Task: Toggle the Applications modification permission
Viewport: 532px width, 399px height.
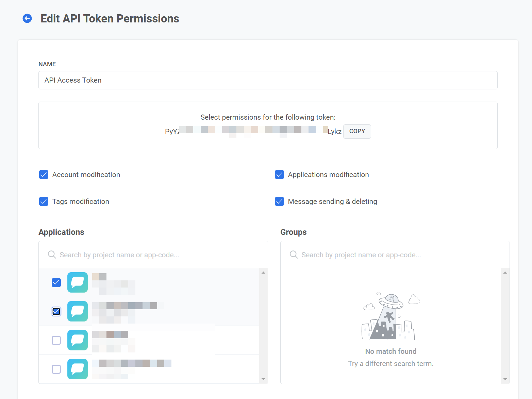Action: pos(279,175)
